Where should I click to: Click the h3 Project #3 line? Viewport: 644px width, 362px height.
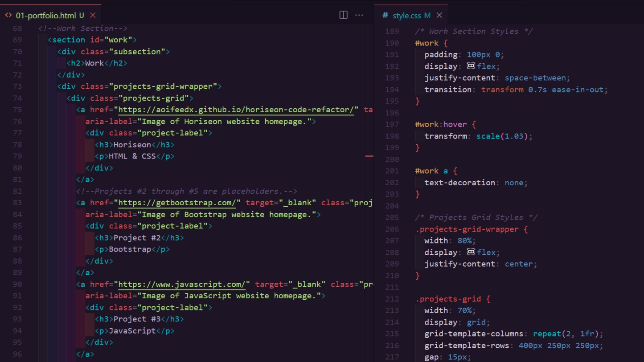tap(139, 319)
